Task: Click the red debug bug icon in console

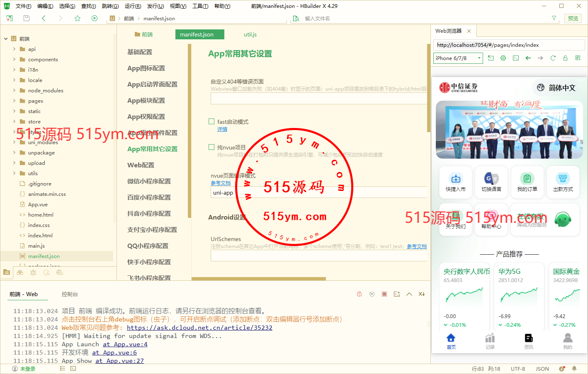Action: tap(359, 294)
